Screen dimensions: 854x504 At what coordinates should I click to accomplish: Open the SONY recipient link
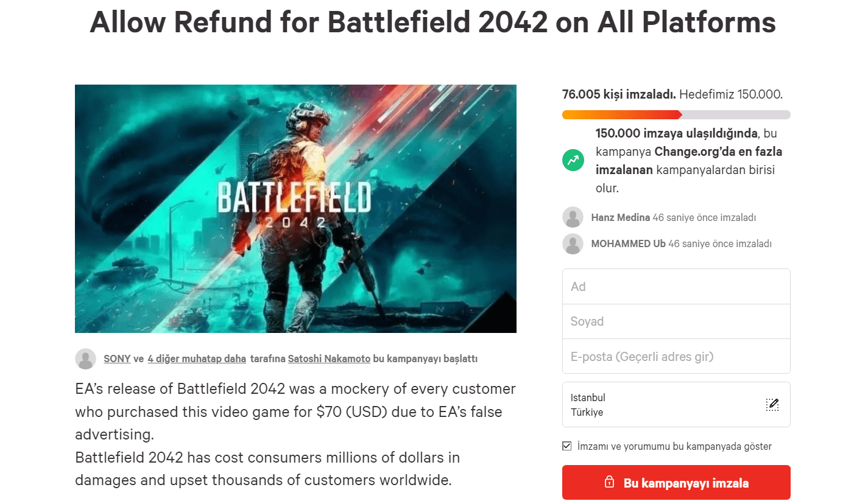pyautogui.click(x=117, y=359)
